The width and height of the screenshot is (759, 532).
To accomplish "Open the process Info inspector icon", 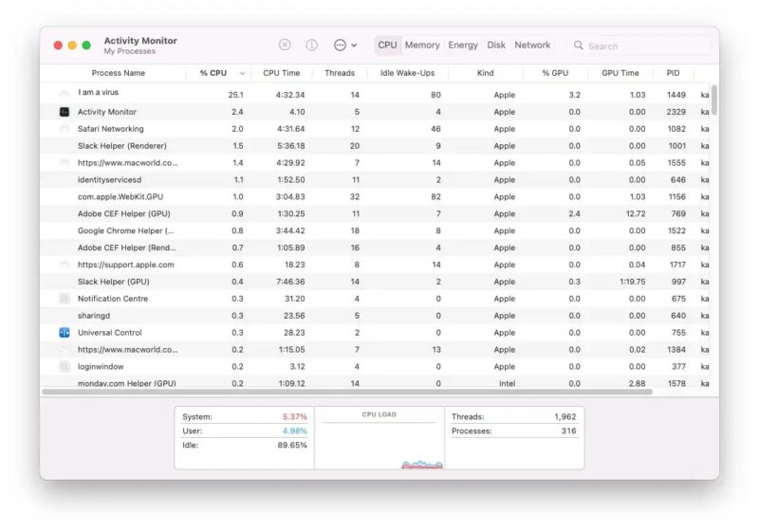I will pyautogui.click(x=311, y=45).
